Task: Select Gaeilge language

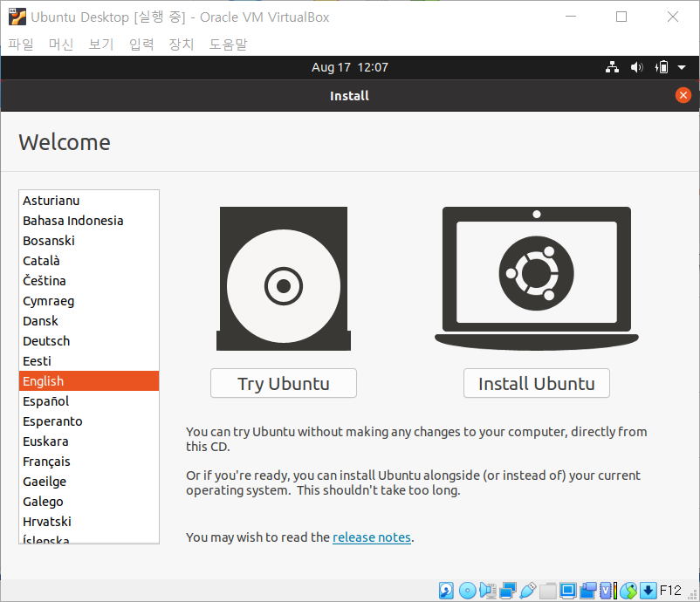Action: click(89, 482)
